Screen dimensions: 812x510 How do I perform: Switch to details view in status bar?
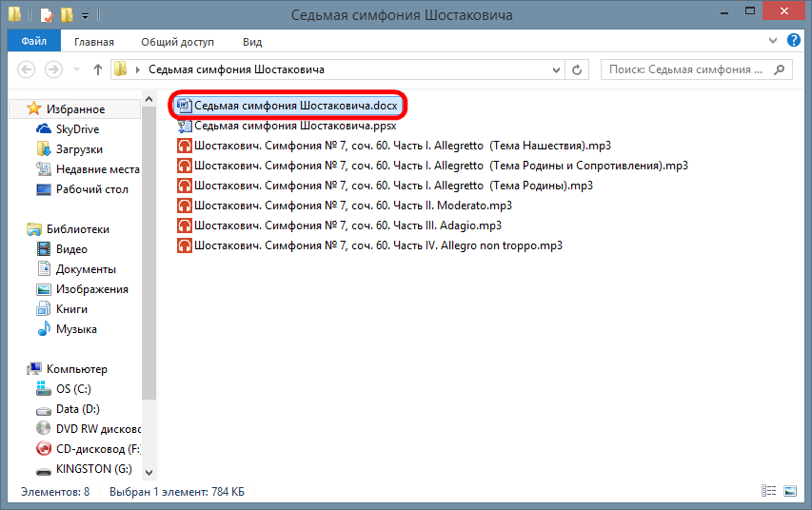pos(769,492)
